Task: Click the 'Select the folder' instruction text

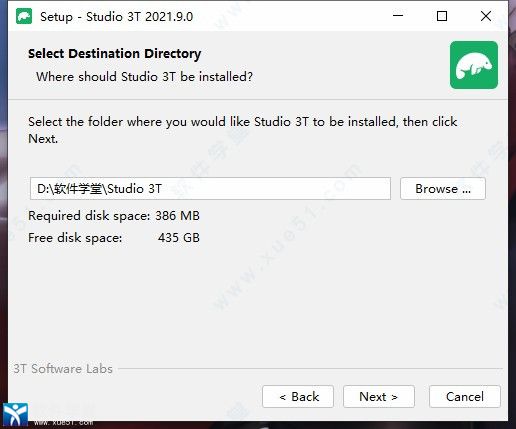Action: pos(242,130)
